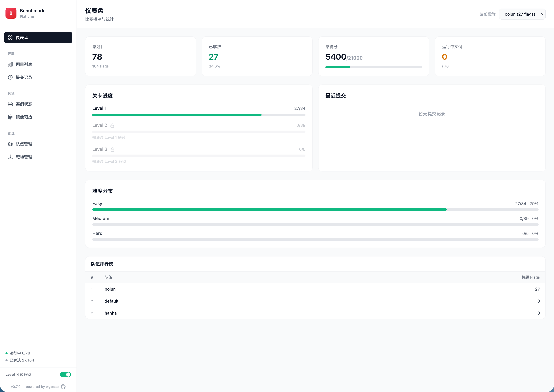This screenshot has width=554, height=392.
Task: Click the 关卡进度 section heading
Action: coord(102,96)
